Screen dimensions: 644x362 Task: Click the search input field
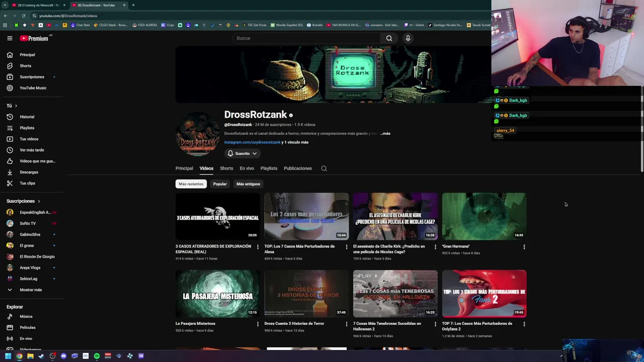coord(307,38)
